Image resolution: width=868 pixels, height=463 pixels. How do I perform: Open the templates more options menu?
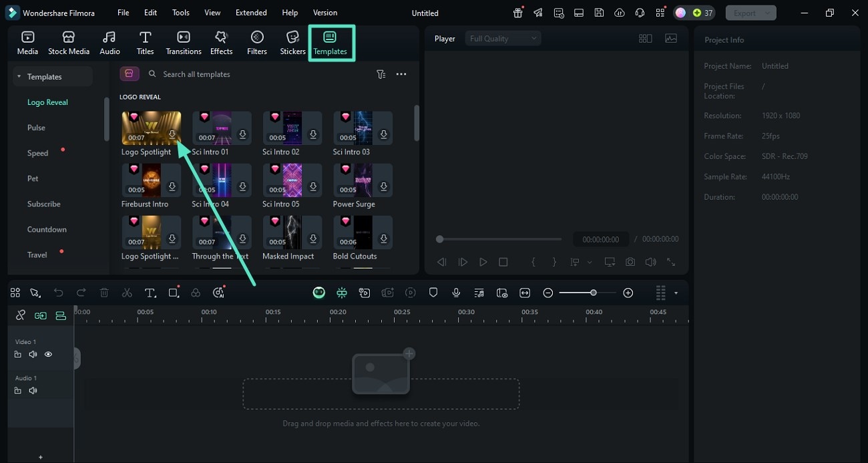pos(401,74)
